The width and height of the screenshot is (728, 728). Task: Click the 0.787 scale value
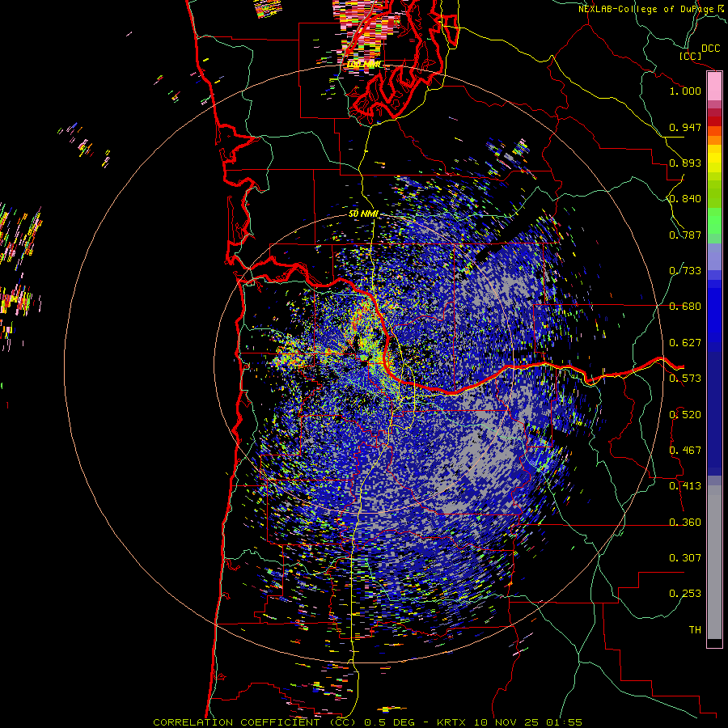point(685,235)
